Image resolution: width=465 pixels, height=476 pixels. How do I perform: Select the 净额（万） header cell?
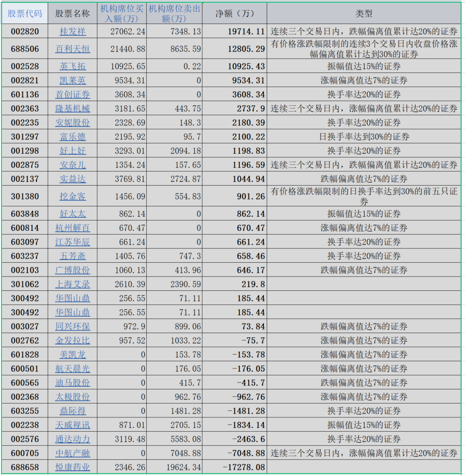[x=234, y=13]
